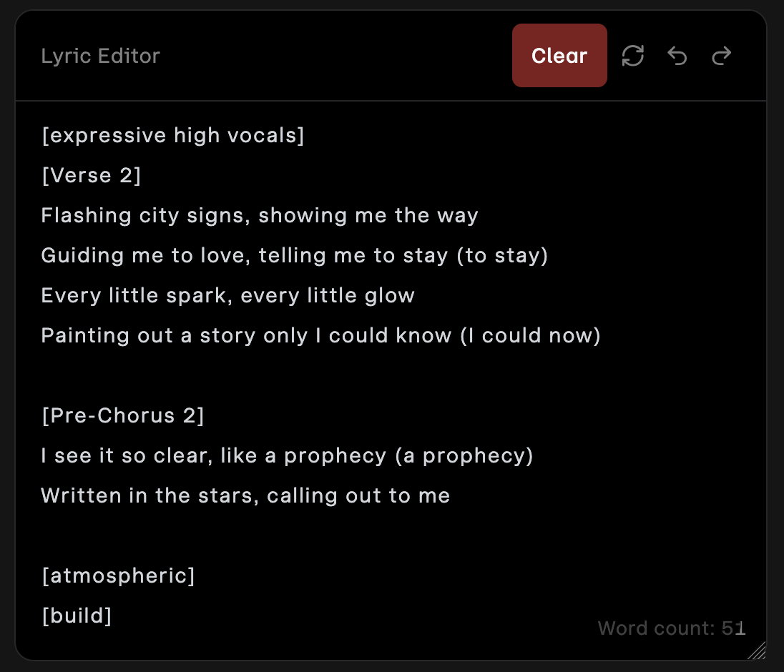Click the [Verse 2] section tag
This screenshot has width=784, height=672.
(x=92, y=175)
